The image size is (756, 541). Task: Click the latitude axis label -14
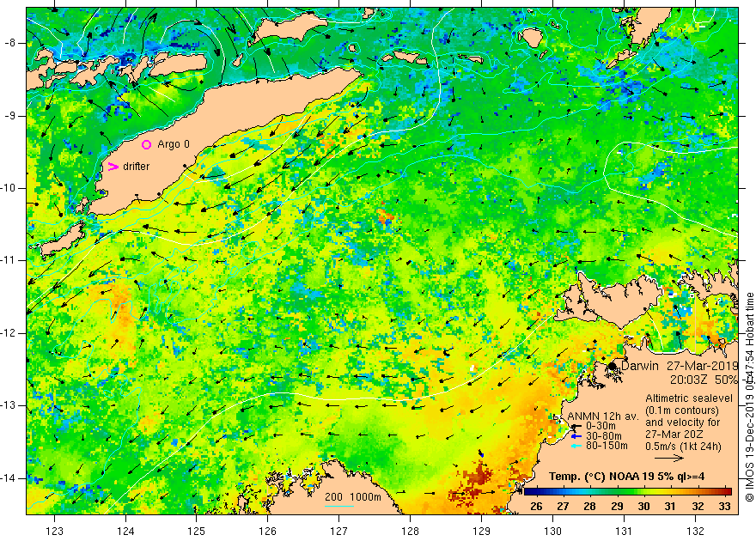tap(9, 478)
